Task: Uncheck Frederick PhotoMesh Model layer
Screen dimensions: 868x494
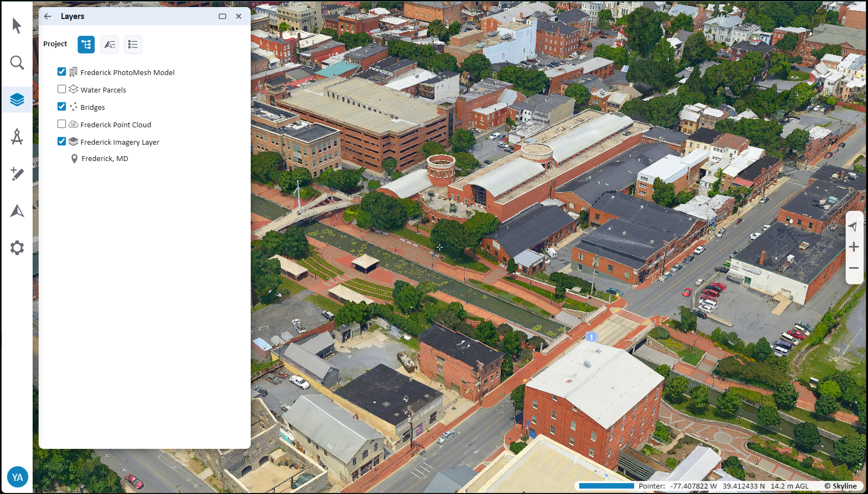Action: tap(61, 72)
